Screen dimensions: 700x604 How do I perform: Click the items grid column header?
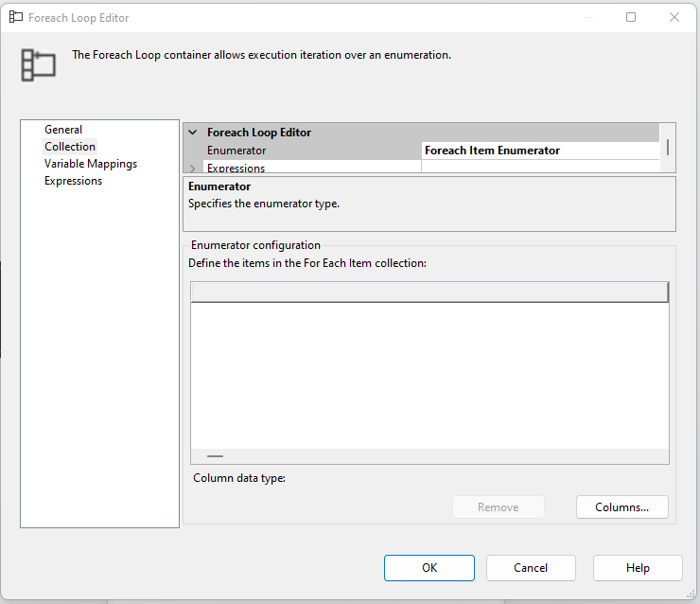(x=429, y=293)
